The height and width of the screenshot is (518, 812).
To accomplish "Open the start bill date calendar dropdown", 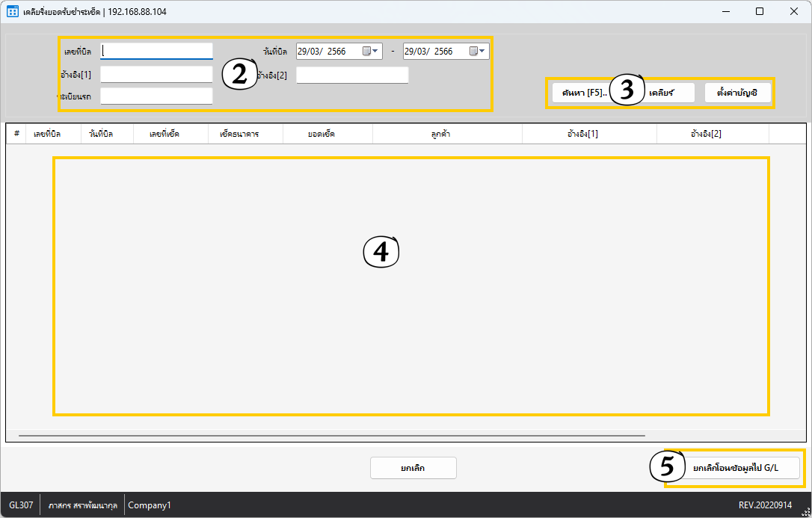I will pyautogui.click(x=371, y=52).
